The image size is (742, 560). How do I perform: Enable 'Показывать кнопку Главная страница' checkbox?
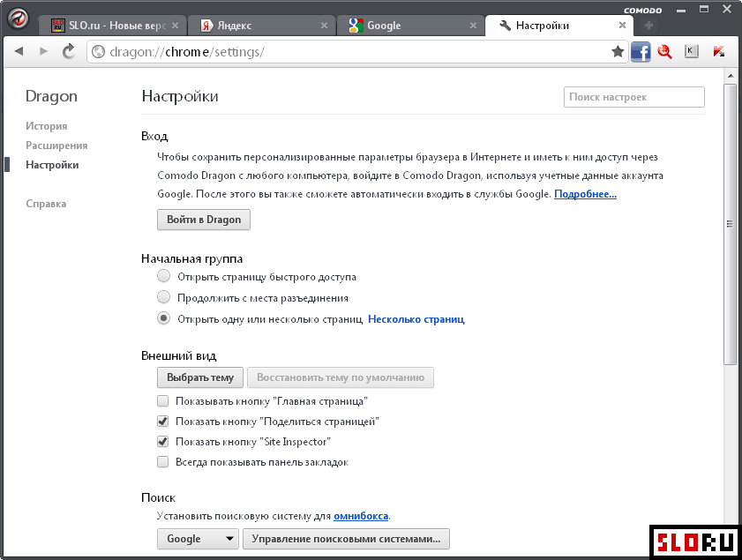click(163, 401)
